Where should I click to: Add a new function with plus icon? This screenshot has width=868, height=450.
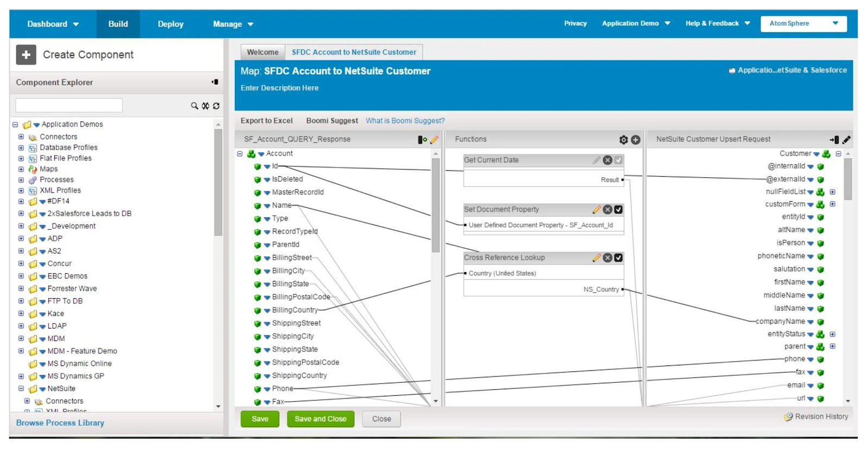point(635,140)
